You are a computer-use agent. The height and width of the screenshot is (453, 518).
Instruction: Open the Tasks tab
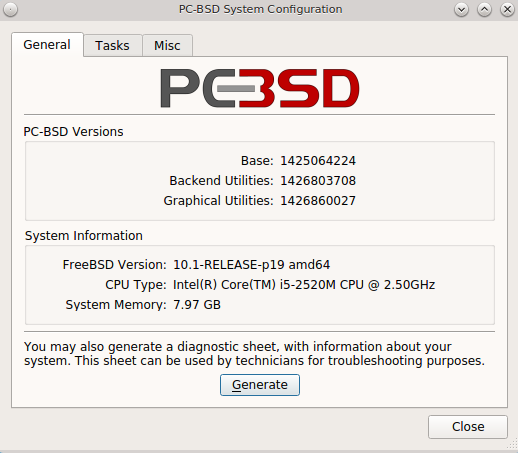click(x=112, y=46)
